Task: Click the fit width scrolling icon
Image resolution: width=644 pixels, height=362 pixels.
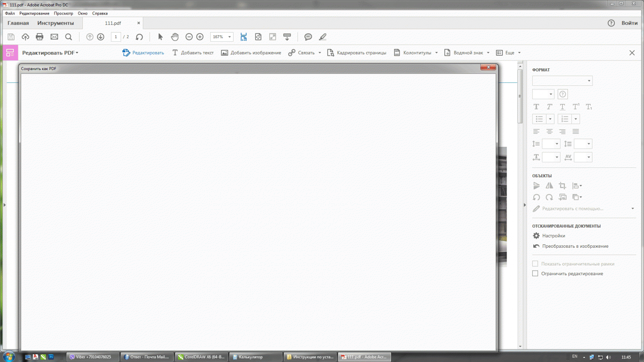Action: (x=243, y=37)
